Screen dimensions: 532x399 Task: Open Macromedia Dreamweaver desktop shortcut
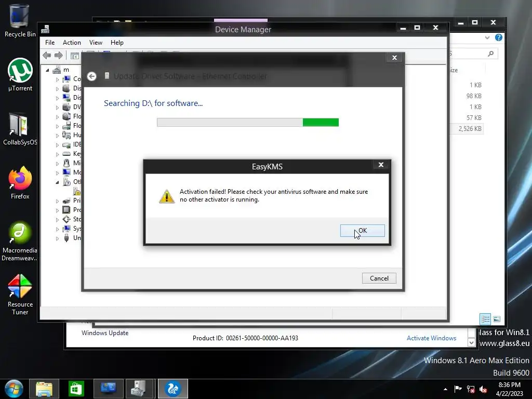pyautogui.click(x=19, y=241)
